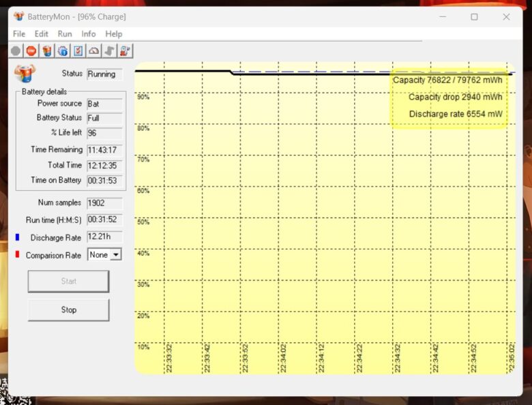
Task: Open the Edit menu
Action: pos(42,33)
